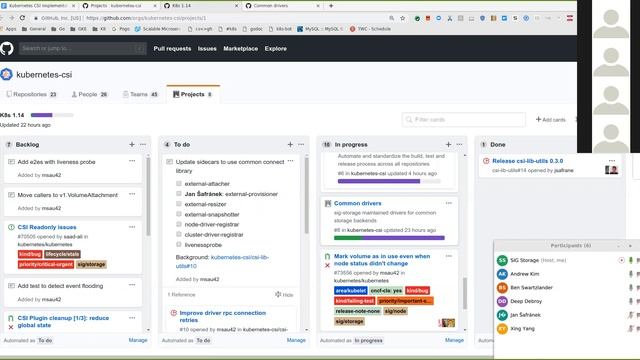Screen dimensions: 640x360
Task: Open To do column options menu
Action: pos(301,144)
